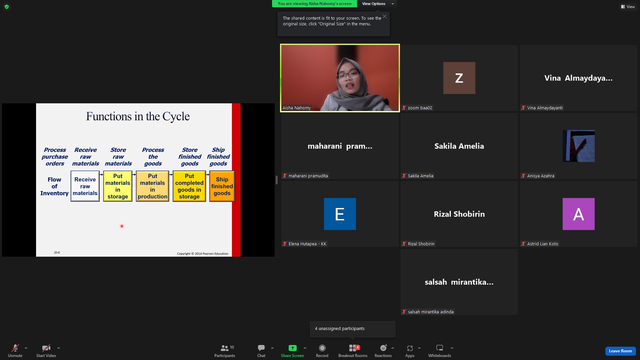Click the 'Functions in the Cycle' slide title
Image resolution: width=640 pixels, height=360 pixels.
point(138,116)
